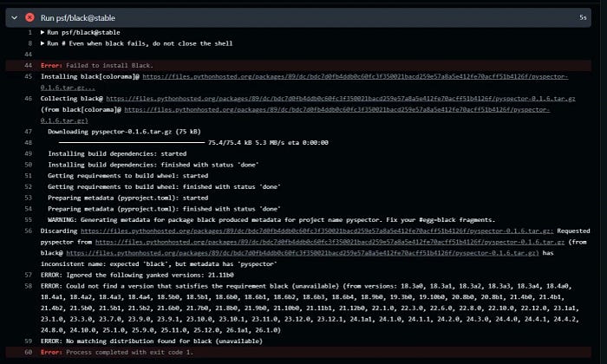Screen dimensions: 607x364
Task: Expand the line 1 Run psf/black@stable group triangle
Action: click(x=42, y=32)
